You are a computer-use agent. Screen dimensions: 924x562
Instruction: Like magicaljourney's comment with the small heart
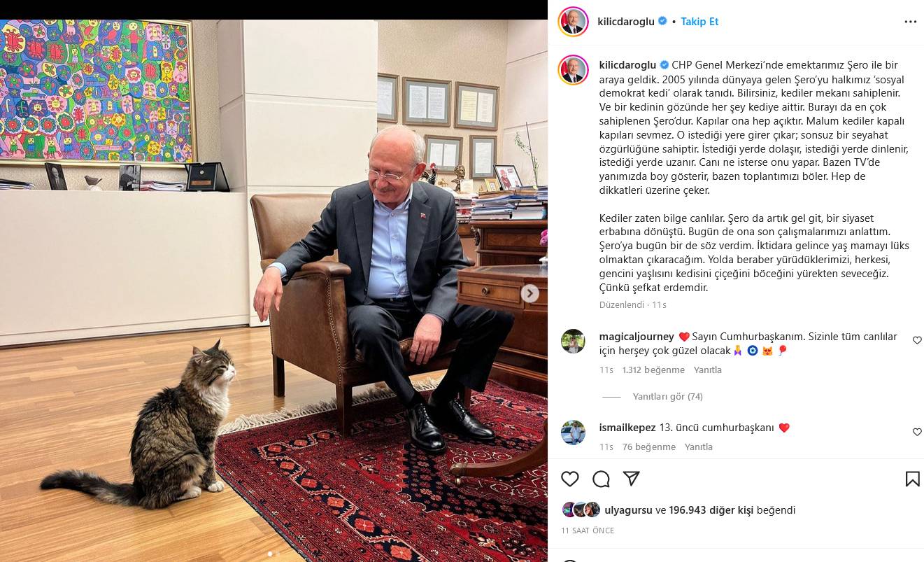click(917, 340)
